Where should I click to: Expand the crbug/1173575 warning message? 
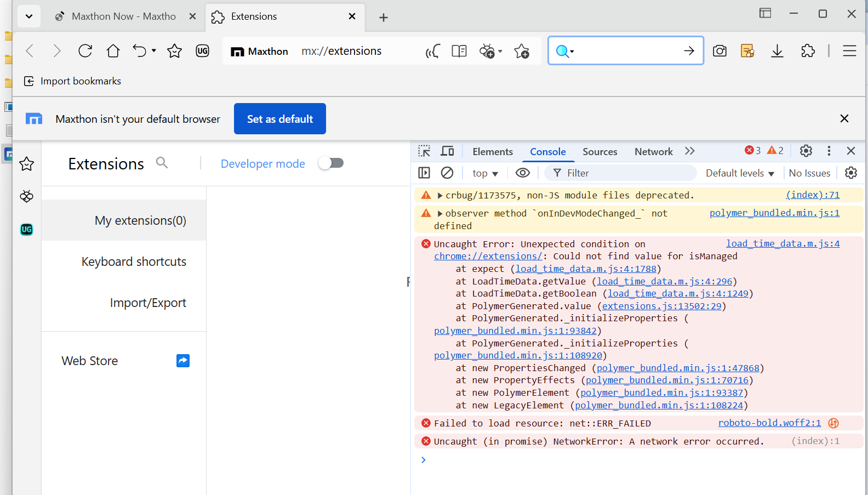[440, 196]
